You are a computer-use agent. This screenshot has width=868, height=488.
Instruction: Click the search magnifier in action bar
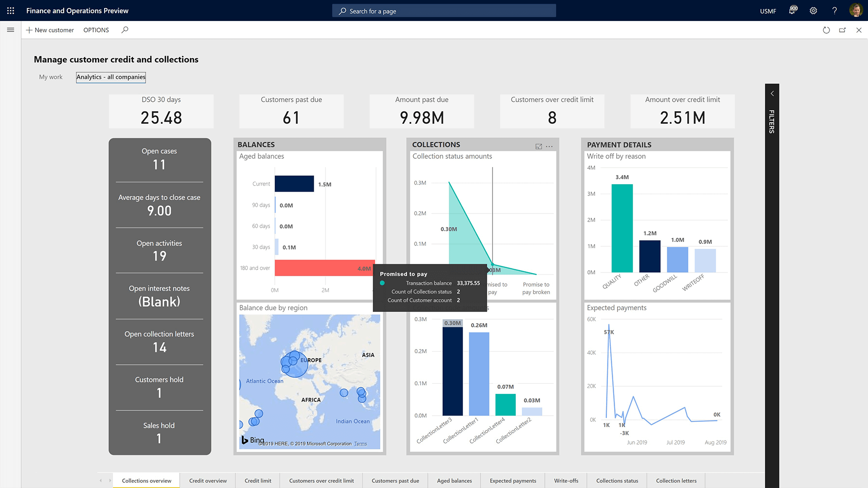125,29
